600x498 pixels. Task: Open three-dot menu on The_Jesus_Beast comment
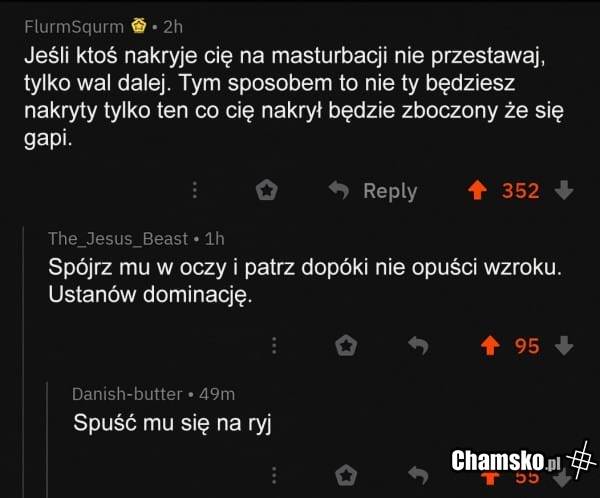[275, 346]
